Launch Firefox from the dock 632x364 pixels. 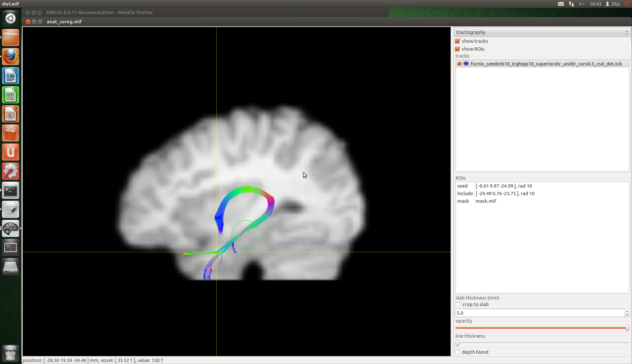(x=11, y=57)
